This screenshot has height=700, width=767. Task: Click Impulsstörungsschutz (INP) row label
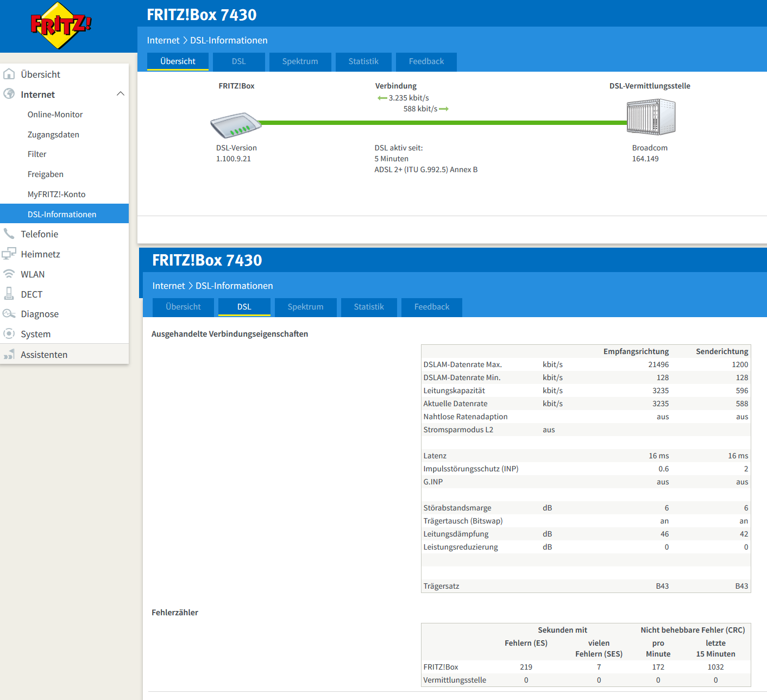click(471, 469)
